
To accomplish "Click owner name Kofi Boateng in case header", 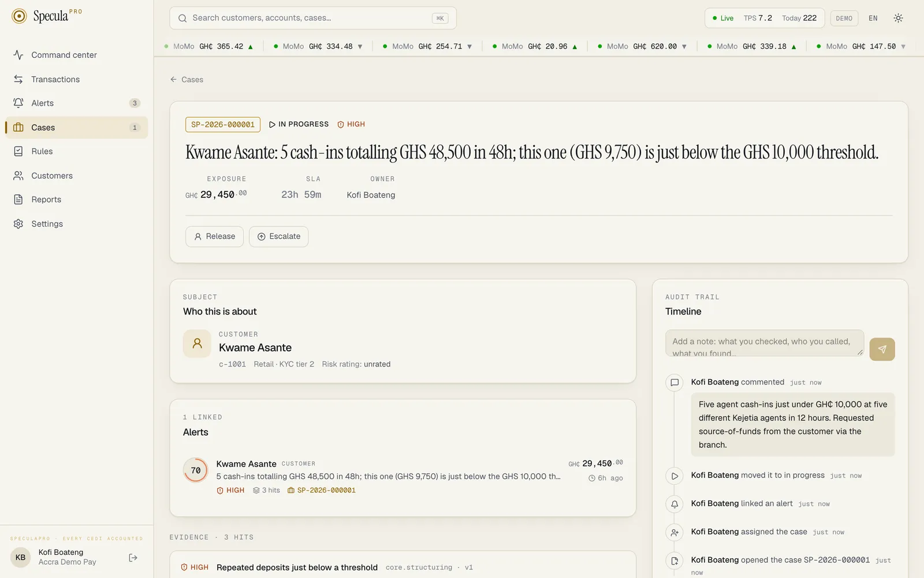I will (x=371, y=195).
